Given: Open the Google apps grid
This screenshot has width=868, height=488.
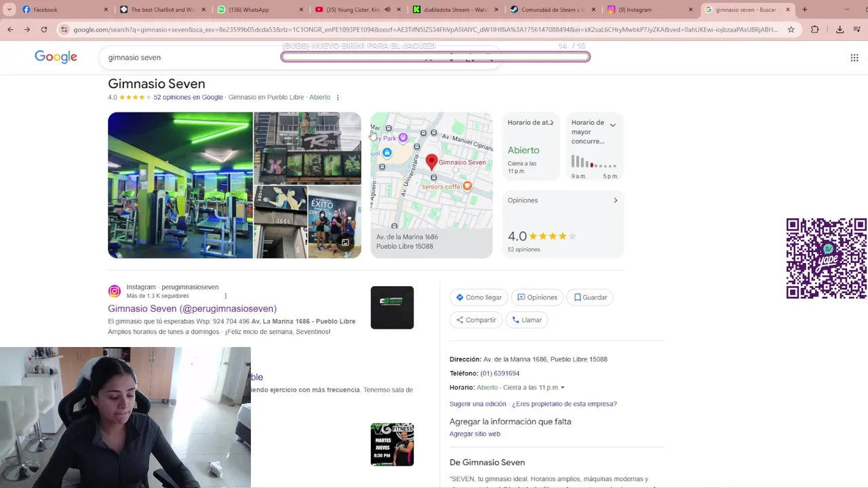Looking at the screenshot, I should [854, 58].
